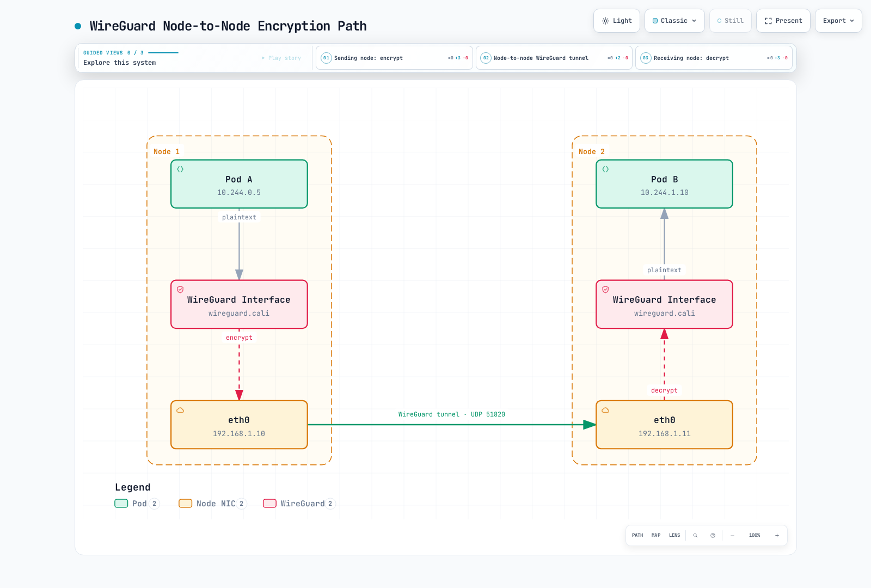Image resolution: width=871 pixels, height=588 pixels.
Task: Click the encrypt edge label
Action: [x=239, y=338]
